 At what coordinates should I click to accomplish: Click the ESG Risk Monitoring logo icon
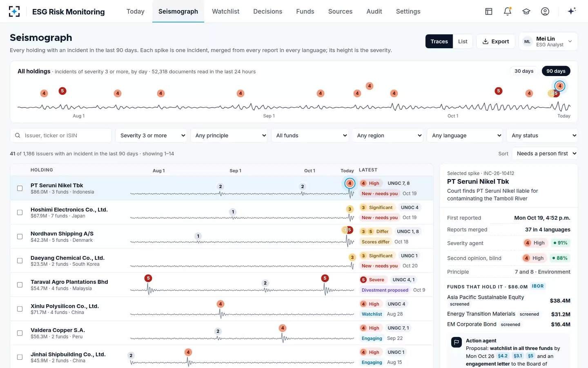point(14,11)
